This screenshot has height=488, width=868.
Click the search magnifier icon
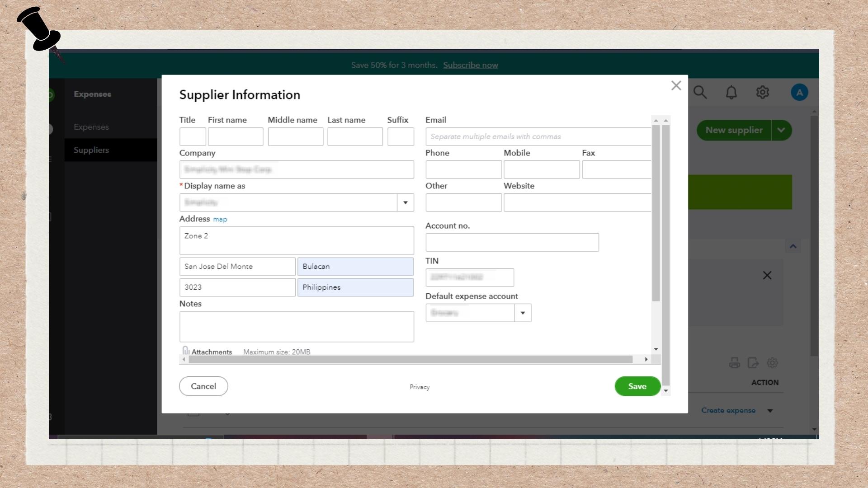(x=700, y=93)
